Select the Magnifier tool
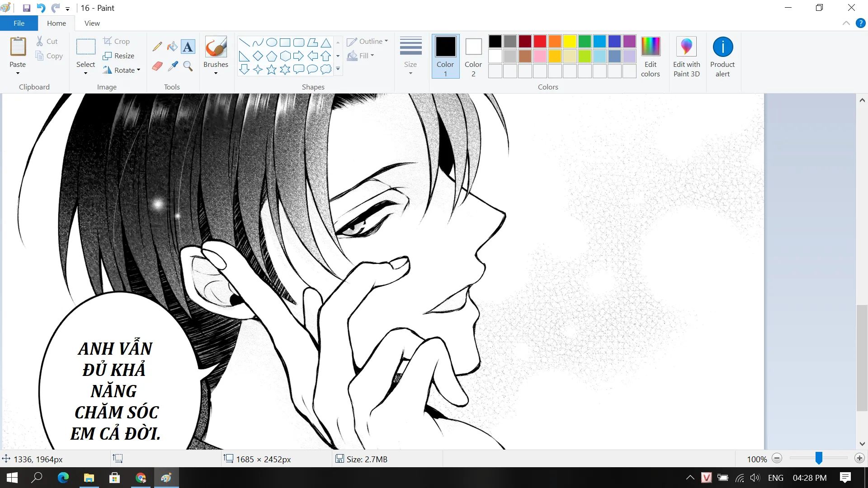Viewport: 868px width, 488px height. click(188, 66)
